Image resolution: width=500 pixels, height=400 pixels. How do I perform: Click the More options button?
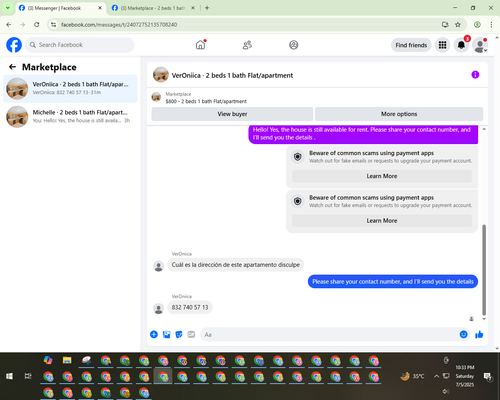[x=399, y=114]
